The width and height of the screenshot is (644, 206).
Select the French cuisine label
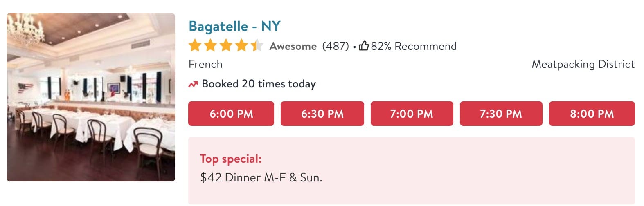(x=205, y=65)
